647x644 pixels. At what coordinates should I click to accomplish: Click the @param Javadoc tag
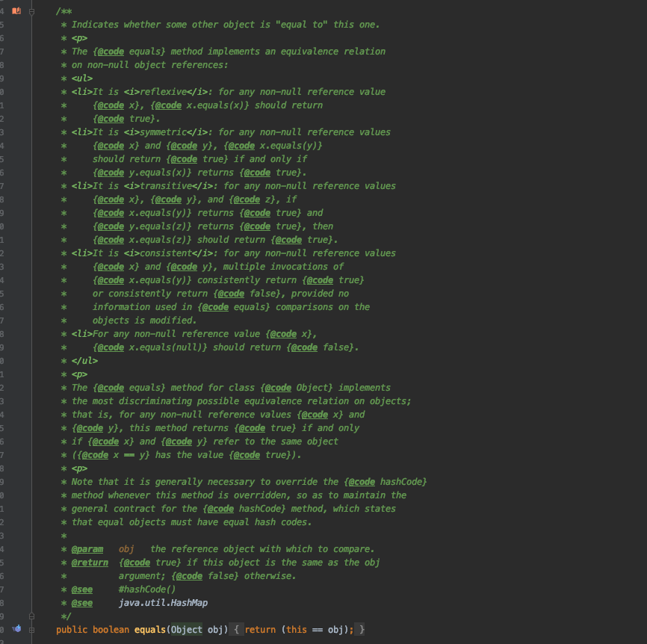point(87,549)
